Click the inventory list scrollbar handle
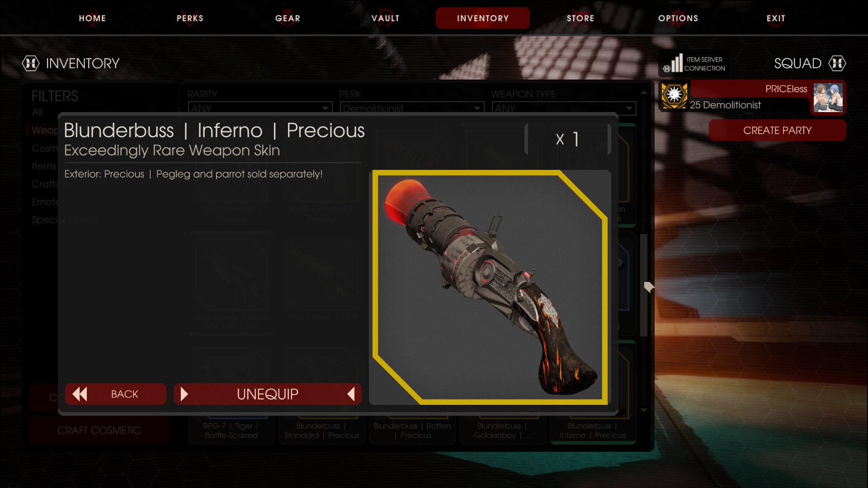The height and width of the screenshot is (488, 868). click(x=644, y=285)
